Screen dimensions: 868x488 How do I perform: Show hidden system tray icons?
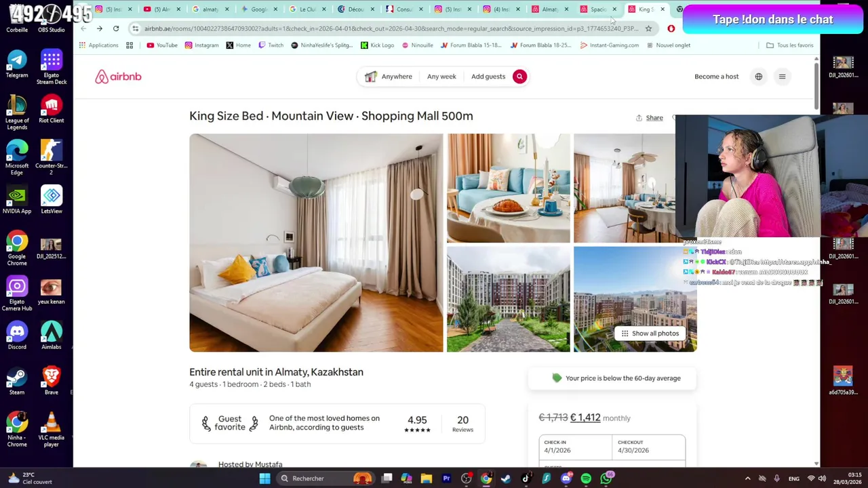tap(748, 479)
